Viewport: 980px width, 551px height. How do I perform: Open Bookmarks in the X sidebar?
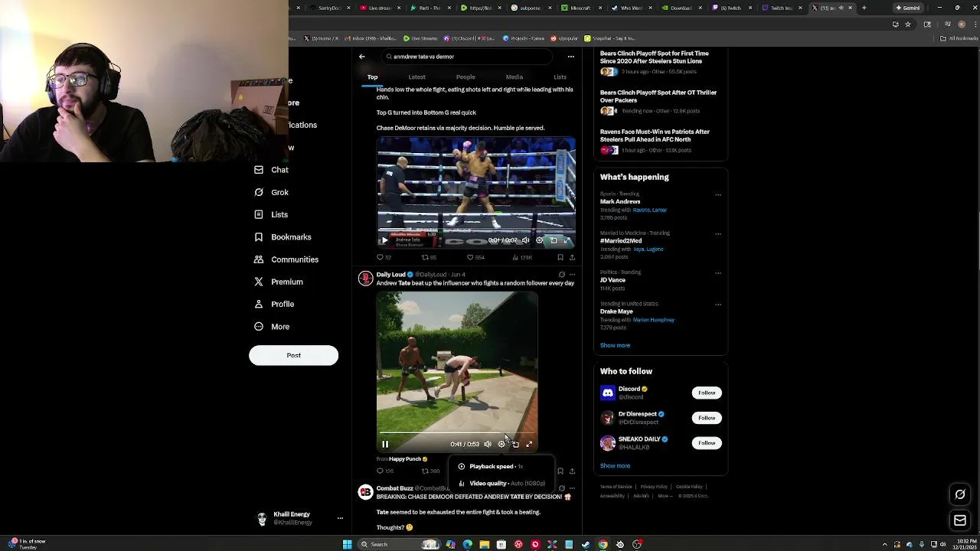click(283, 237)
